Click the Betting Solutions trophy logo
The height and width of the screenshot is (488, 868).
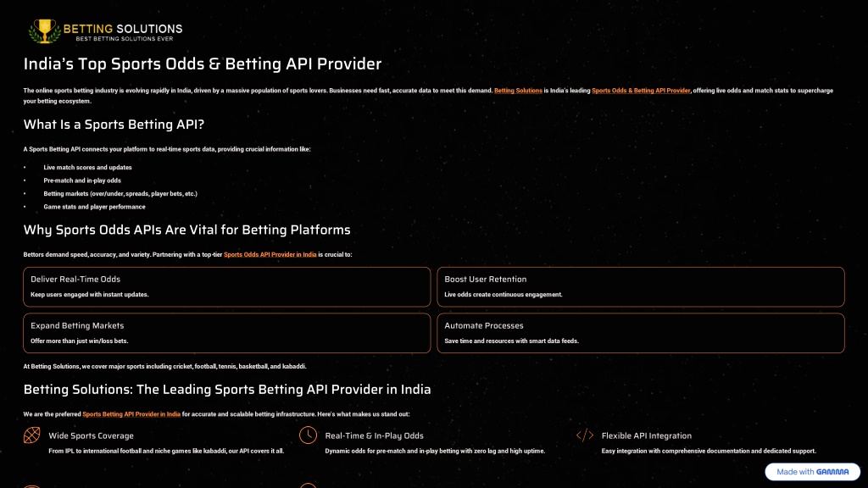(105, 31)
